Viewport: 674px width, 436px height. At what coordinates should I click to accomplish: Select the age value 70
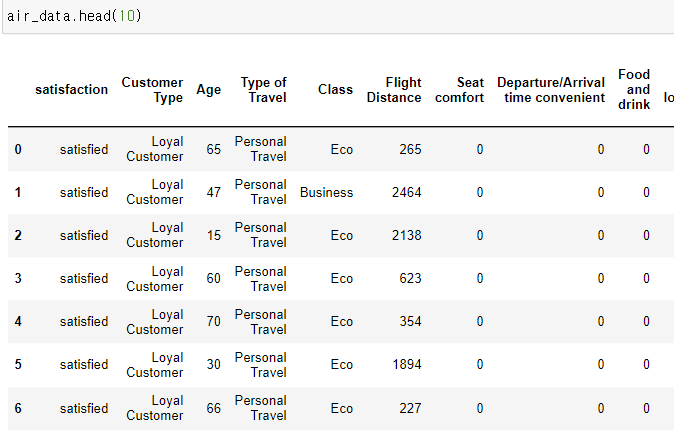213,322
